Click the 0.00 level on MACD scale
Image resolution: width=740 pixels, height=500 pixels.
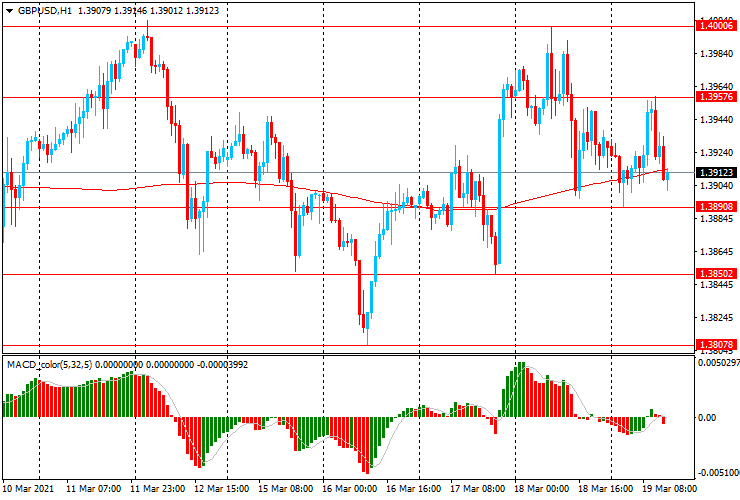[x=708, y=418]
